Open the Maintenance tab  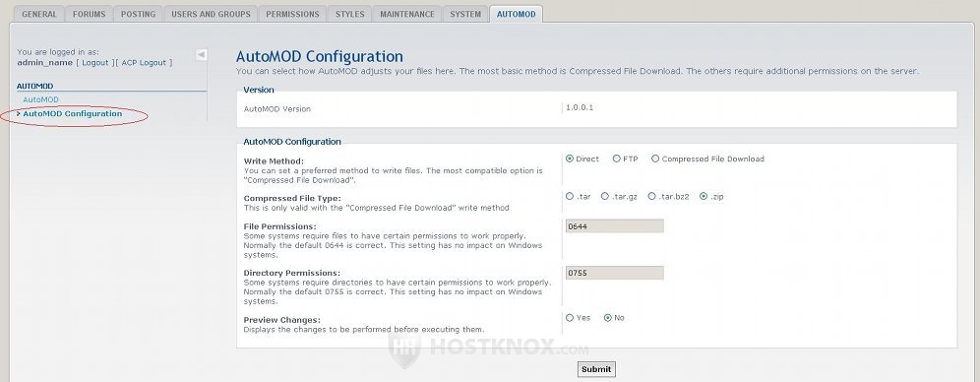407,14
